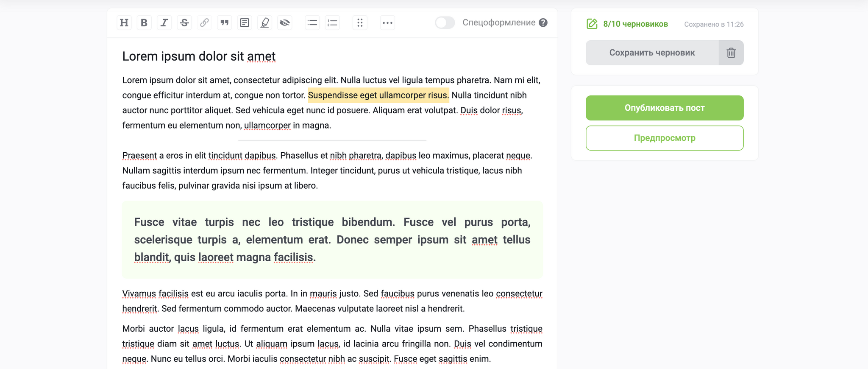Apply heading formatting with H button
This screenshot has width=868, height=369.
coord(124,23)
